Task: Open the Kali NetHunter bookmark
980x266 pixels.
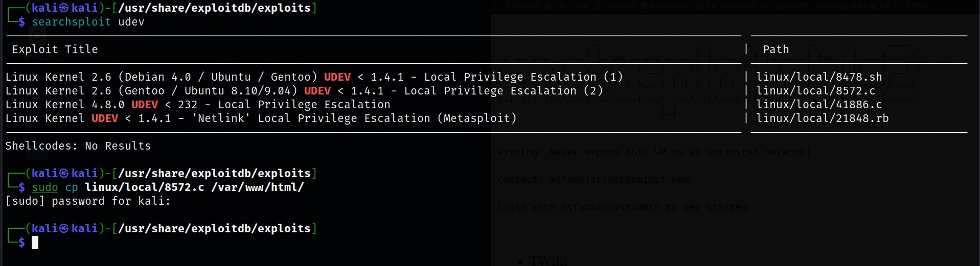Action: point(726,6)
